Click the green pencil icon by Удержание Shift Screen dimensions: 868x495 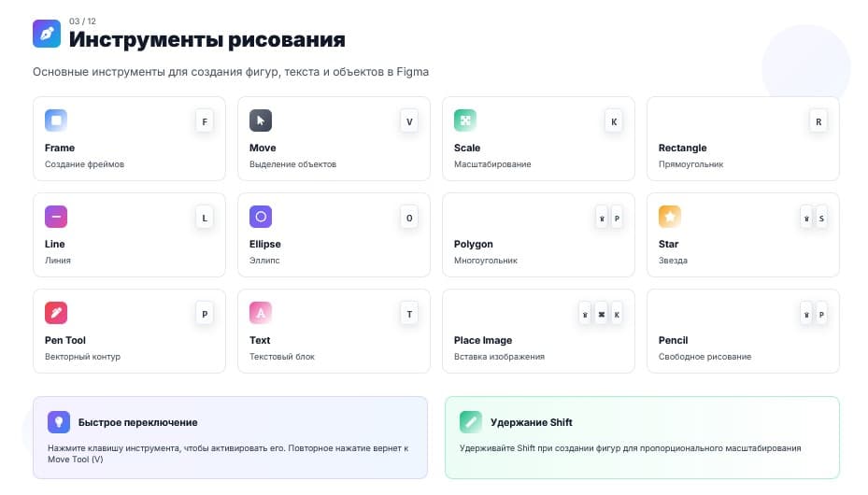pyautogui.click(x=471, y=422)
